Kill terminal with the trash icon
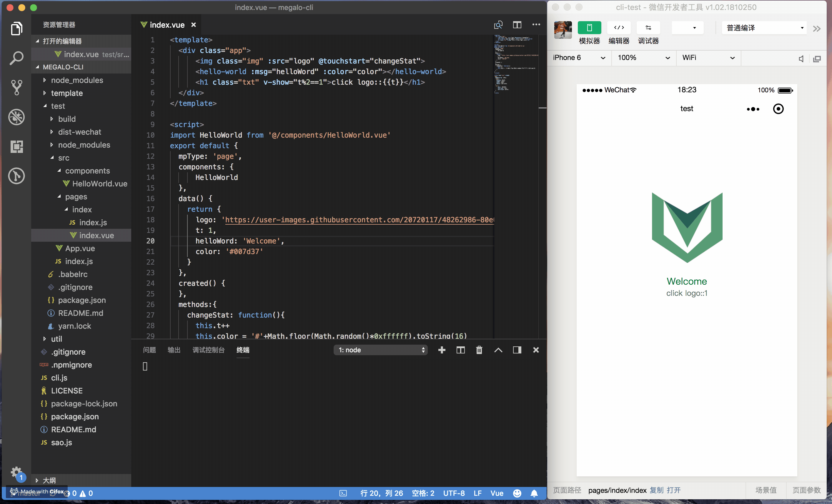Viewport: 832px width, 504px height. tap(479, 350)
